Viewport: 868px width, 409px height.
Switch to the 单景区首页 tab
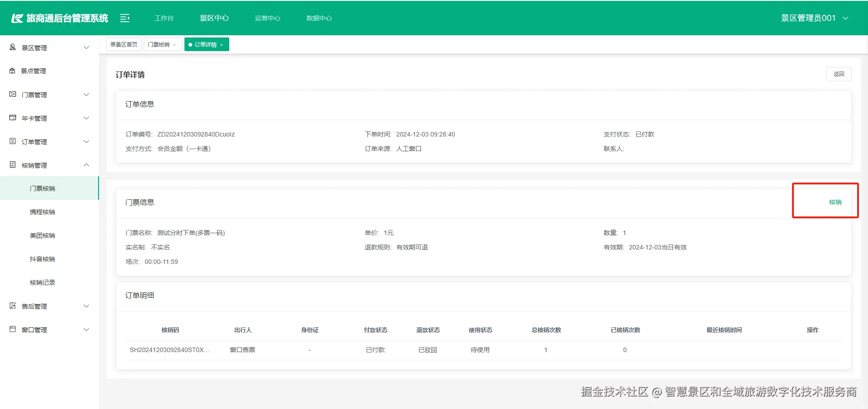click(124, 44)
